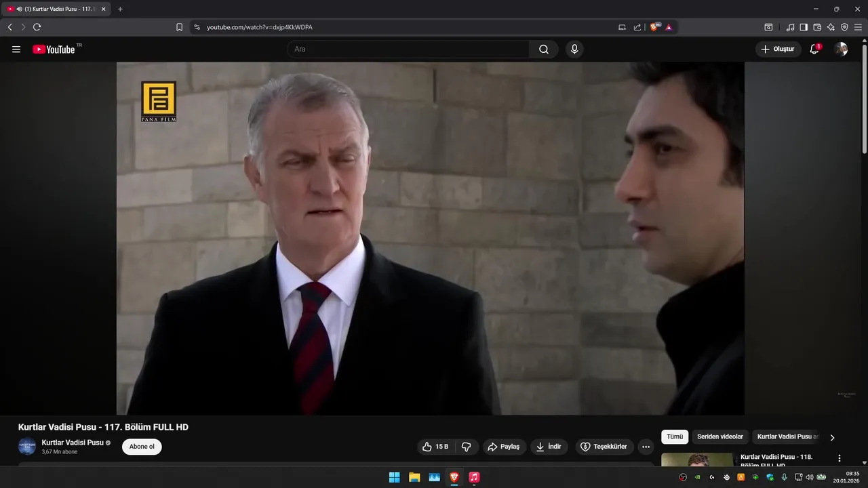Screen dimensions: 868x488
Task: Open the account avatar menu
Action: tap(841, 49)
